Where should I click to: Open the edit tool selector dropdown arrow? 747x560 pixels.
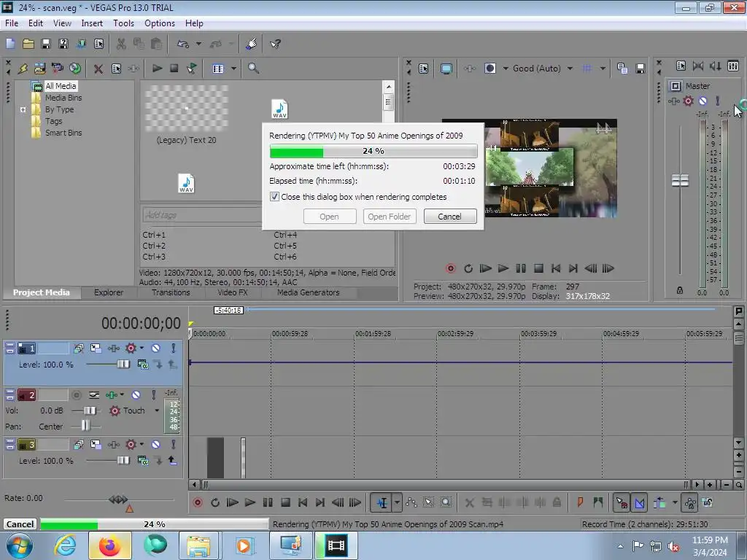[396, 502]
